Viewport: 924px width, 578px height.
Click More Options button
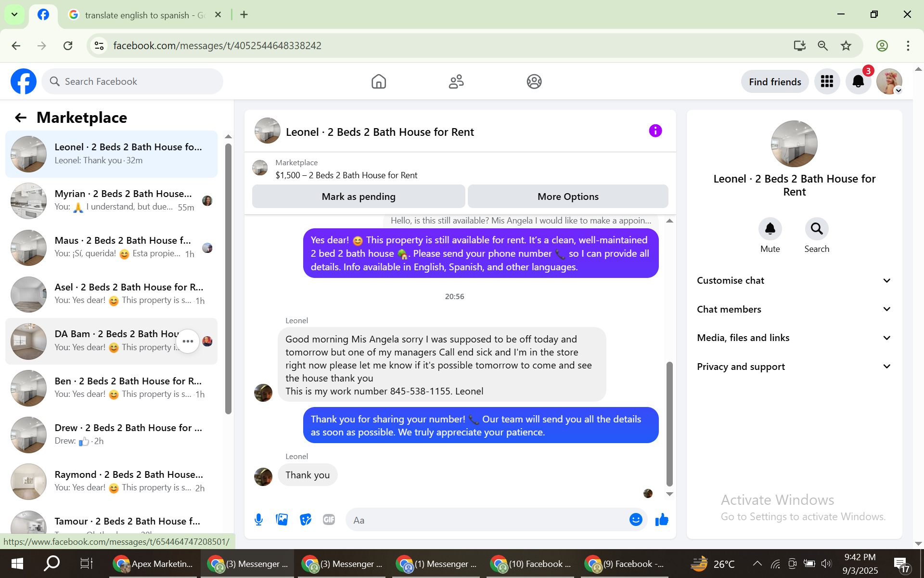pyautogui.click(x=568, y=197)
